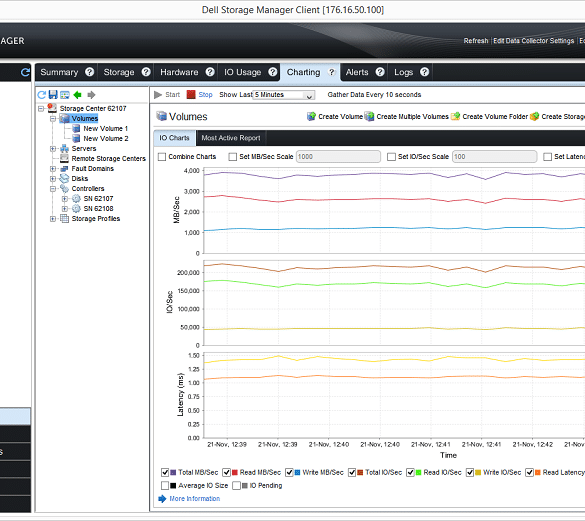
Task: Switch to the IO Usage tab
Action: click(242, 72)
